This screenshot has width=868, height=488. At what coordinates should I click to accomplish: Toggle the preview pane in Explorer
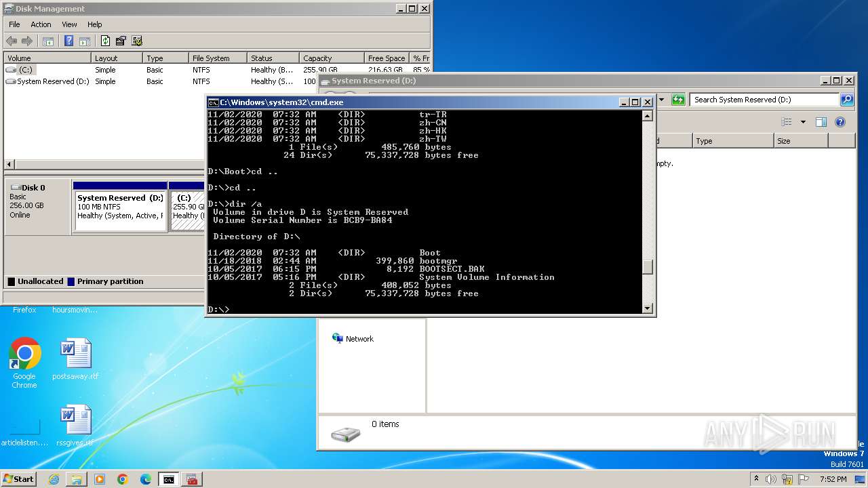(821, 122)
